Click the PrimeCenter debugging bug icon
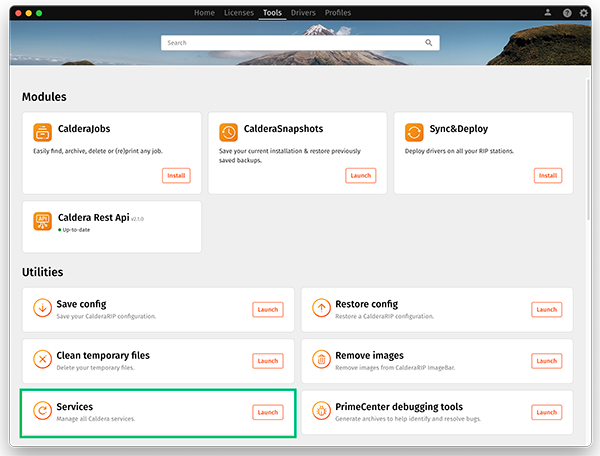The height and width of the screenshot is (456, 600). point(321,410)
